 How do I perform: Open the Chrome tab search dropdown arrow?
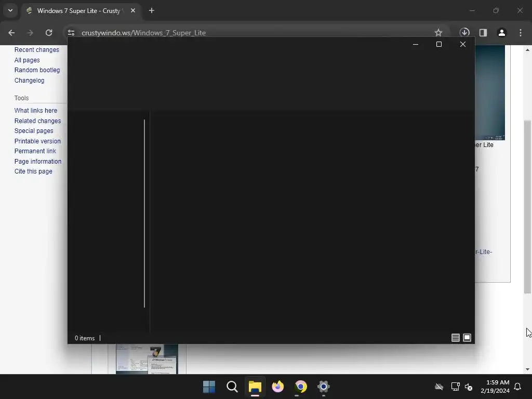click(10, 10)
